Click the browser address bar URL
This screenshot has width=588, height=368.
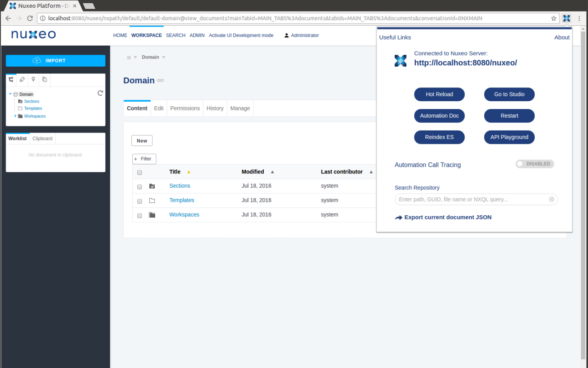[265, 18]
